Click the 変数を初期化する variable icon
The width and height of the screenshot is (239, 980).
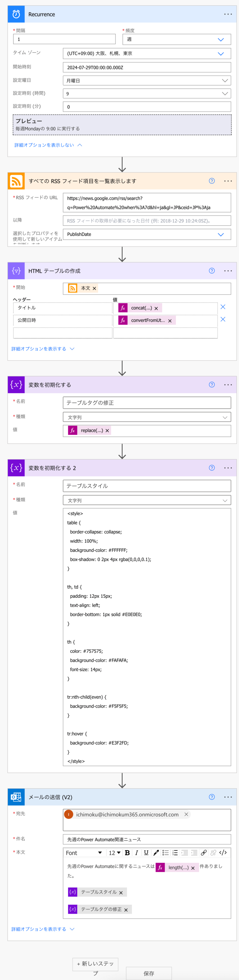coord(16,385)
